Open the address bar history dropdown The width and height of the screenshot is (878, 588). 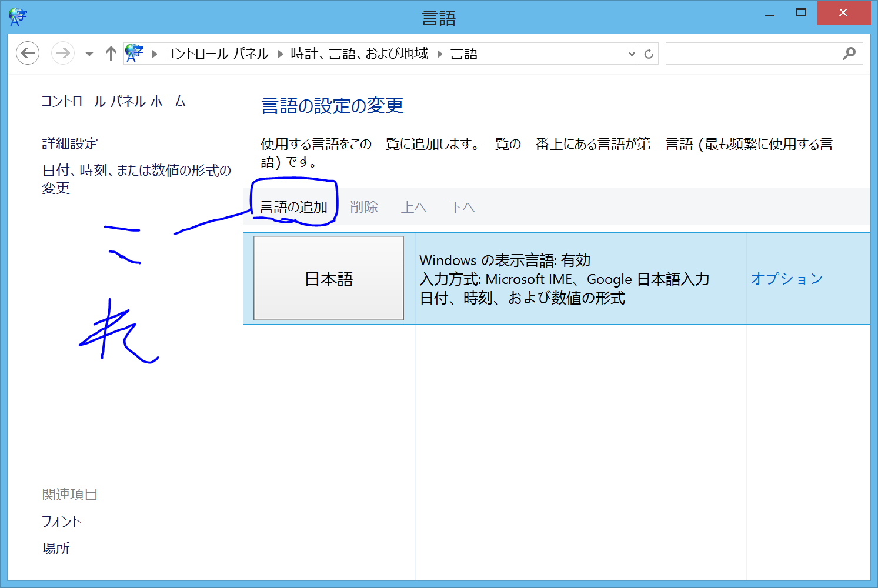[632, 54]
